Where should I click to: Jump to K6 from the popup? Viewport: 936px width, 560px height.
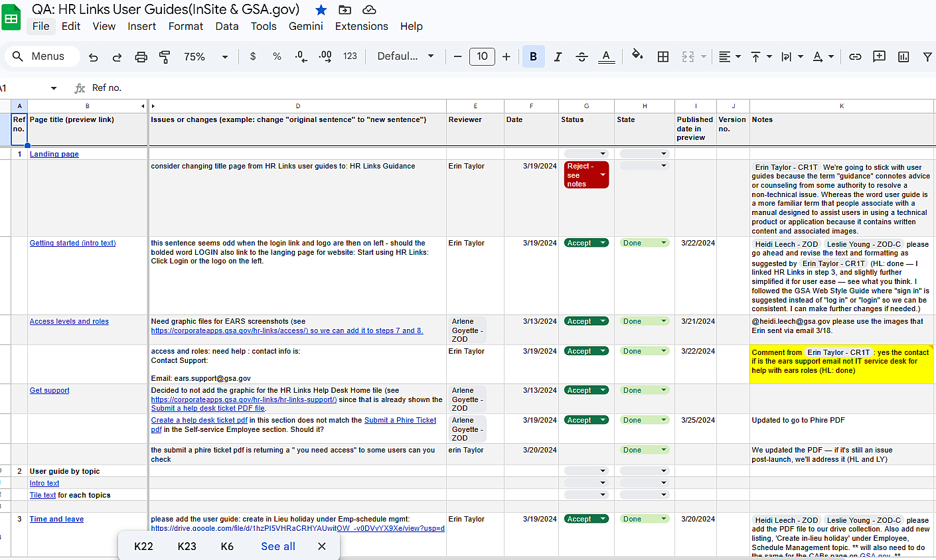coord(227,546)
